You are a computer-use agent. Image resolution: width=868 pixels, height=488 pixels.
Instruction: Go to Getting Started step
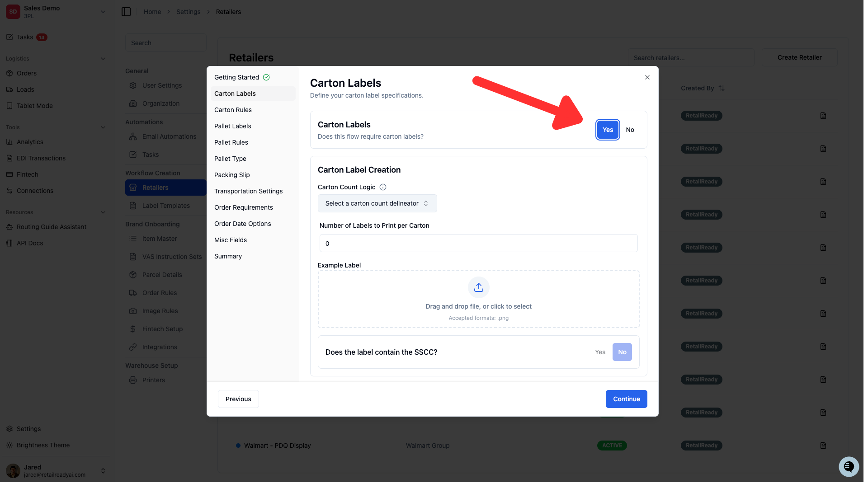242,77
